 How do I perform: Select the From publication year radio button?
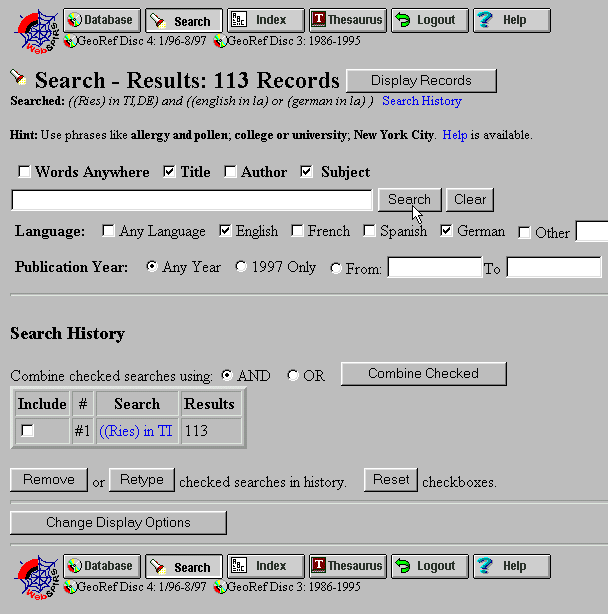tap(336, 268)
